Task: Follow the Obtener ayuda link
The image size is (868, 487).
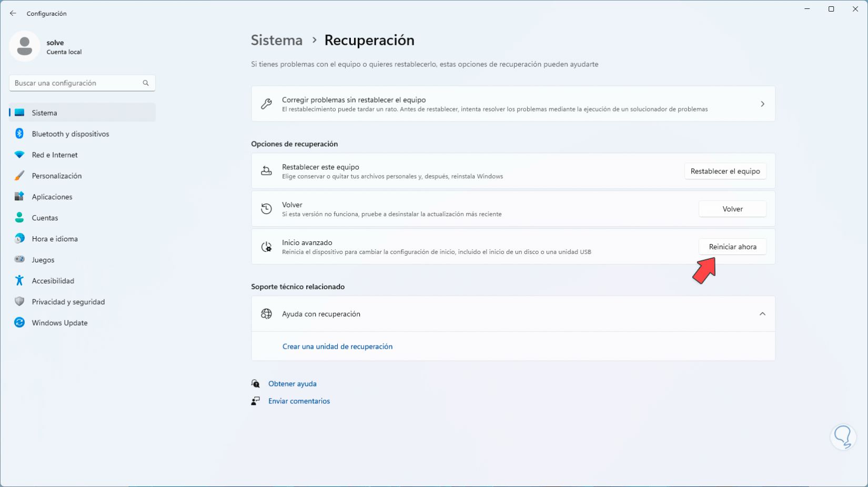Action: [292, 384]
